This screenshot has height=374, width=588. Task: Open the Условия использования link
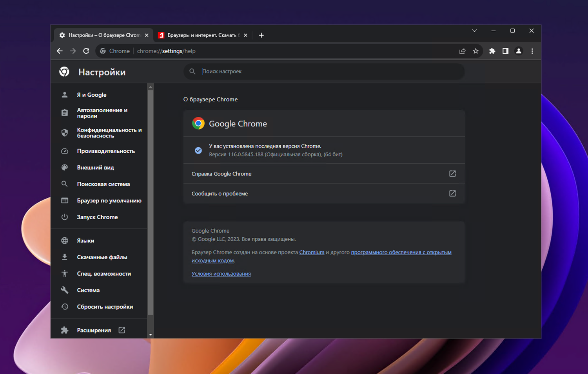pyautogui.click(x=221, y=274)
